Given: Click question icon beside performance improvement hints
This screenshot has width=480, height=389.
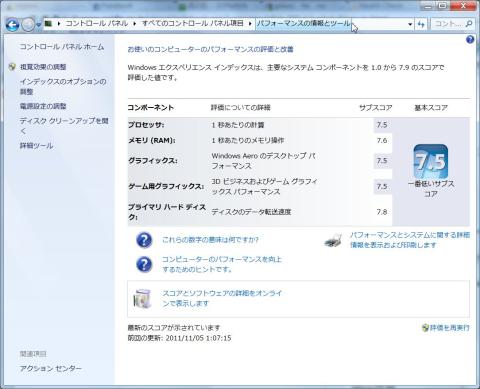Looking at the screenshot, I should tap(144, 264).
